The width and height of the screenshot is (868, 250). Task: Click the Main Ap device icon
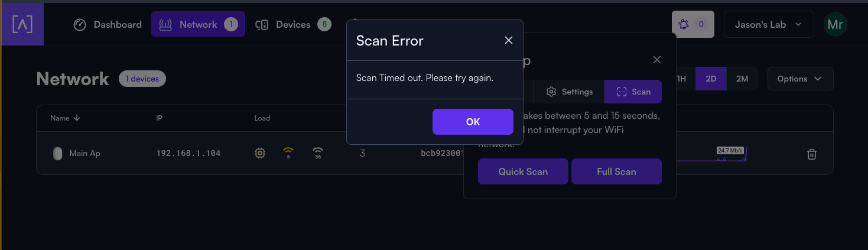tap(57, 154)
